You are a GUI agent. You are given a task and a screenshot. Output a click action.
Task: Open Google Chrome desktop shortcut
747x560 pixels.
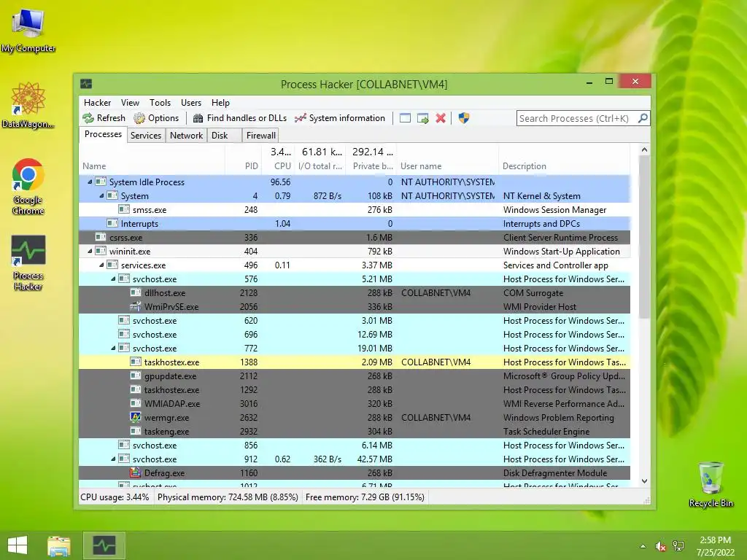(x=28, y=187)
